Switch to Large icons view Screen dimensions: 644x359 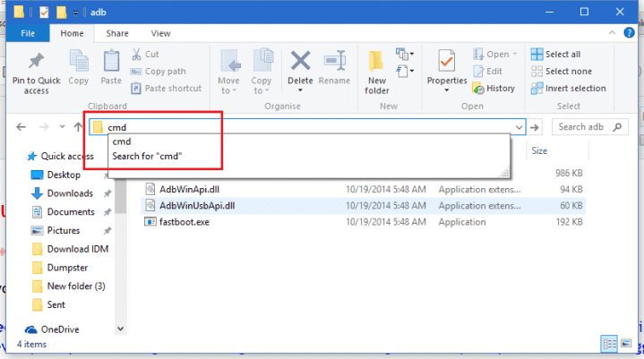tap(626, 344)
